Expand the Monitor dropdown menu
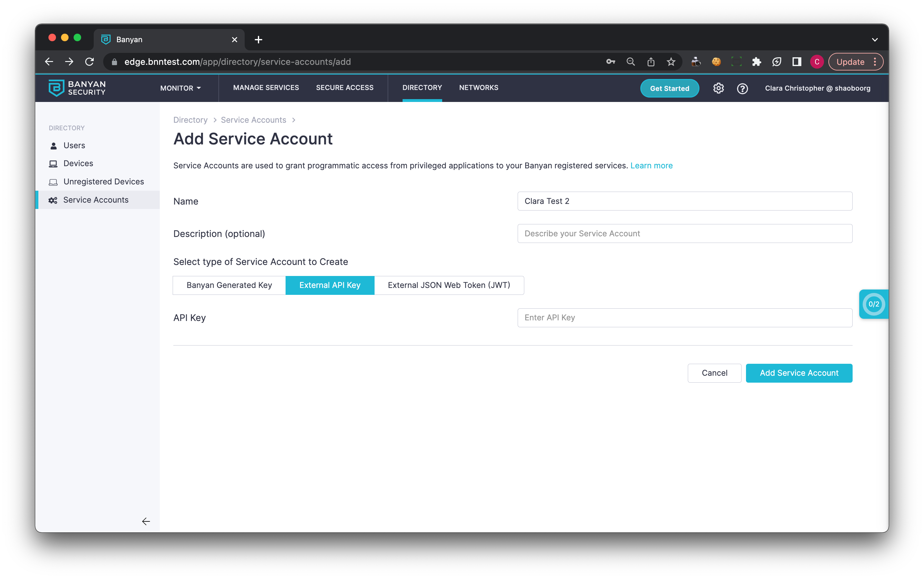 (x=180, y=88)
